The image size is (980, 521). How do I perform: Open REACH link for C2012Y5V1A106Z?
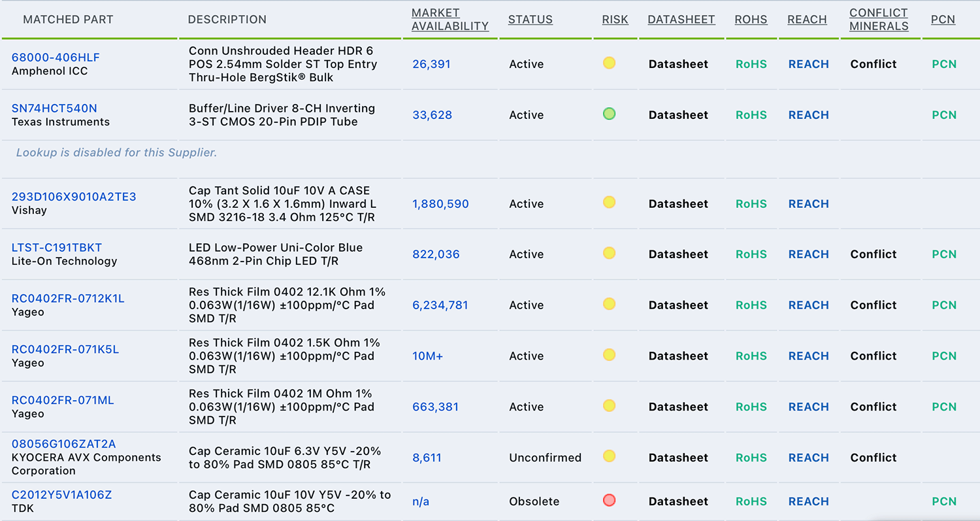pos(808,501)
